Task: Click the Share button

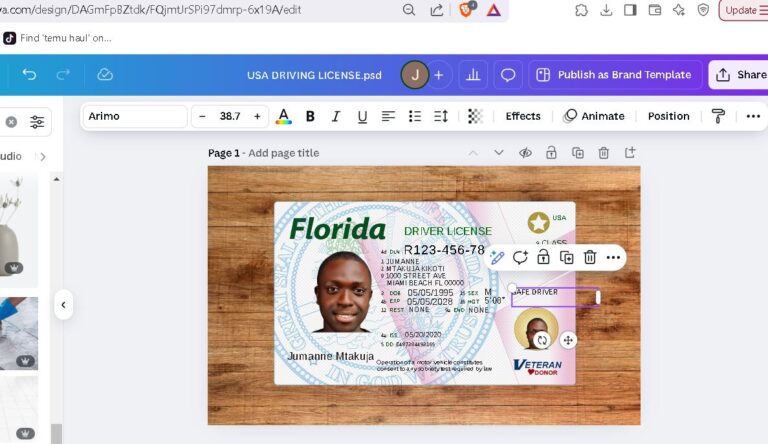Action: click(740, 75)
